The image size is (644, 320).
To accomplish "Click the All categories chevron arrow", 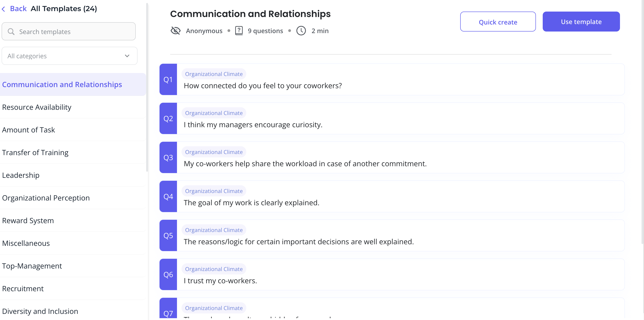I will click(127, 56).
